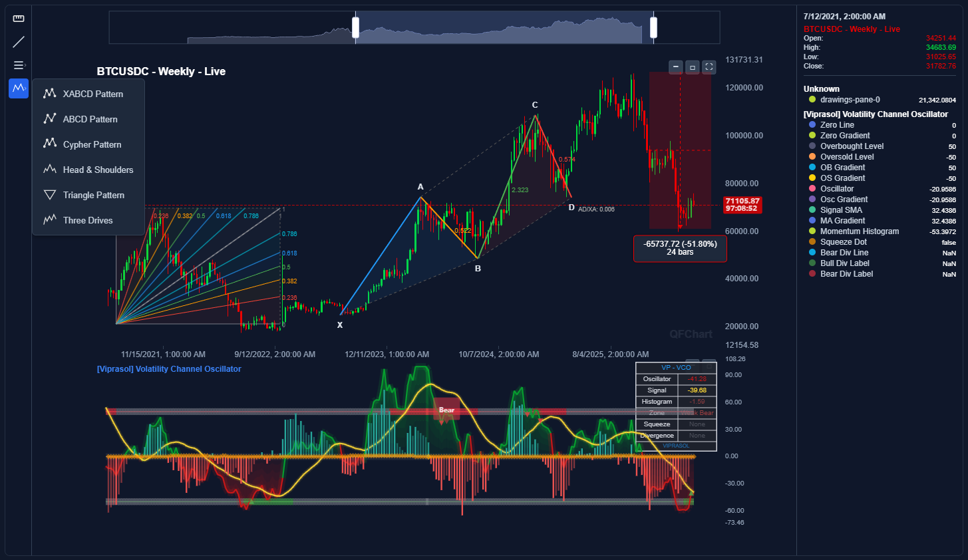The width and height of the screenshot is (968, 560).
Task: Click the VIPRASOL link in data window
Action: click(675, 445)
